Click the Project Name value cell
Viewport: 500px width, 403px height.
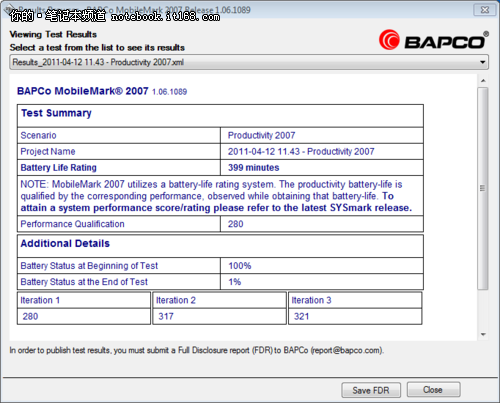(322, 152)
